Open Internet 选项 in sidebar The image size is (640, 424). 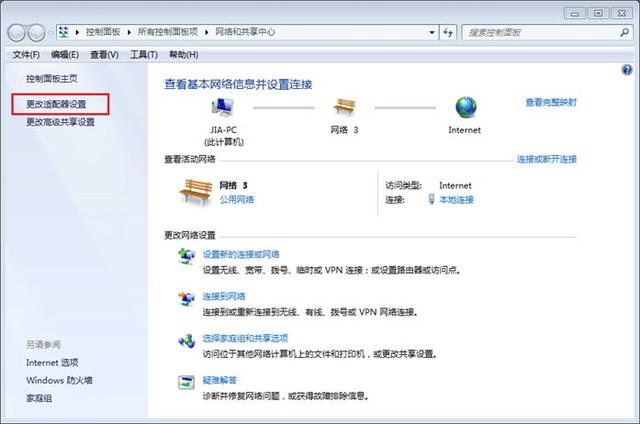pyautogui.click(x=52, y=362)
